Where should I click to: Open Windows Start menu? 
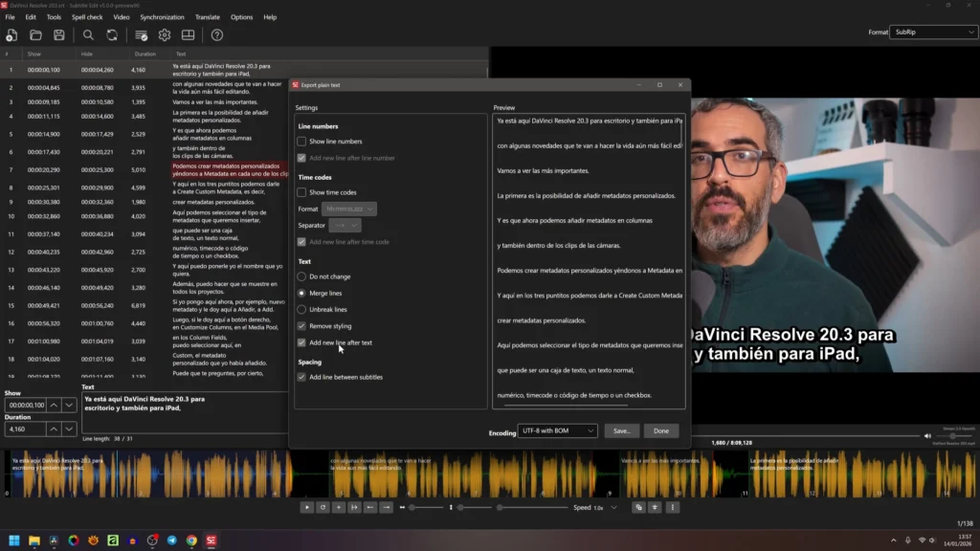point(13,540)
